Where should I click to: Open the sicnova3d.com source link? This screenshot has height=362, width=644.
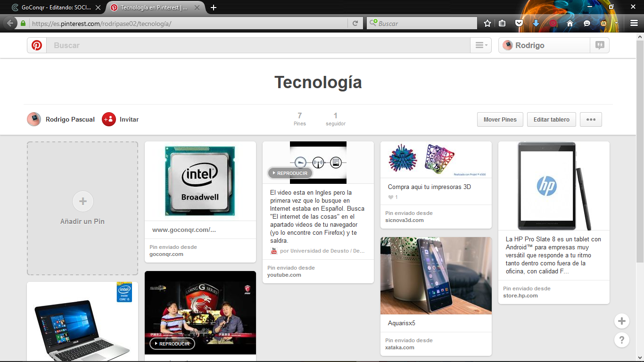[x=405, y=220]
